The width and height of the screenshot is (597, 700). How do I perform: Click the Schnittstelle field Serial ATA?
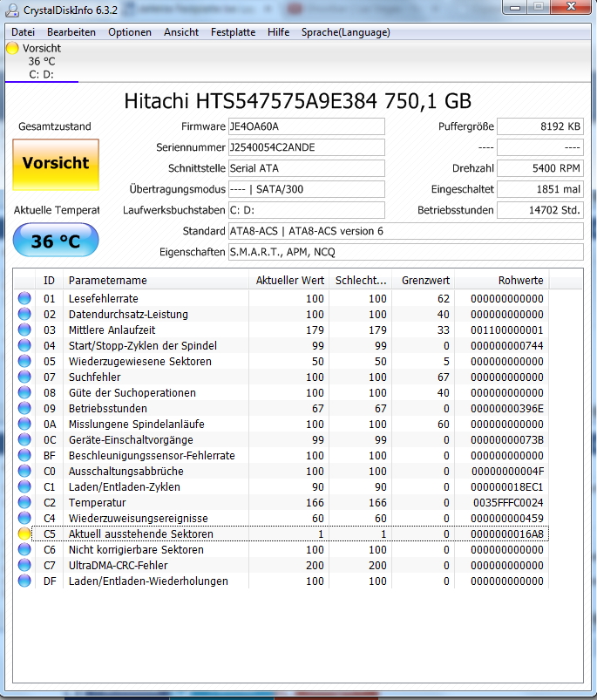(x=307, y=168)
